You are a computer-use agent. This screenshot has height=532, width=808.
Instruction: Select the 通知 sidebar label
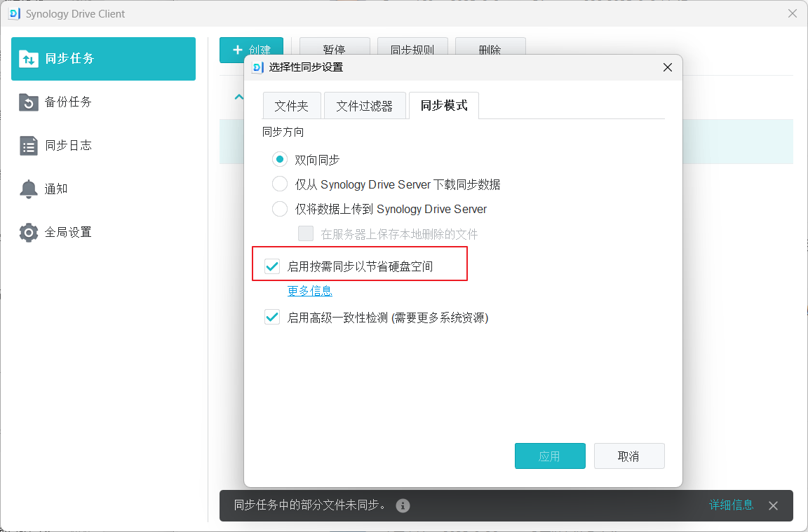56,189
